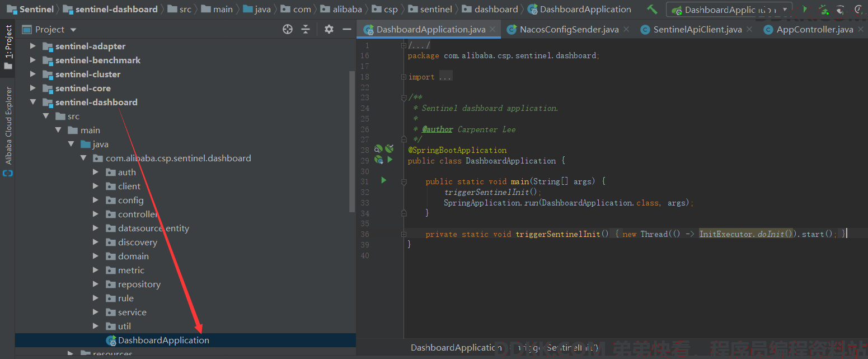
Task: Click the run gutter arrow on line 29
Action: pyautogui.click(x=390, y=160)
